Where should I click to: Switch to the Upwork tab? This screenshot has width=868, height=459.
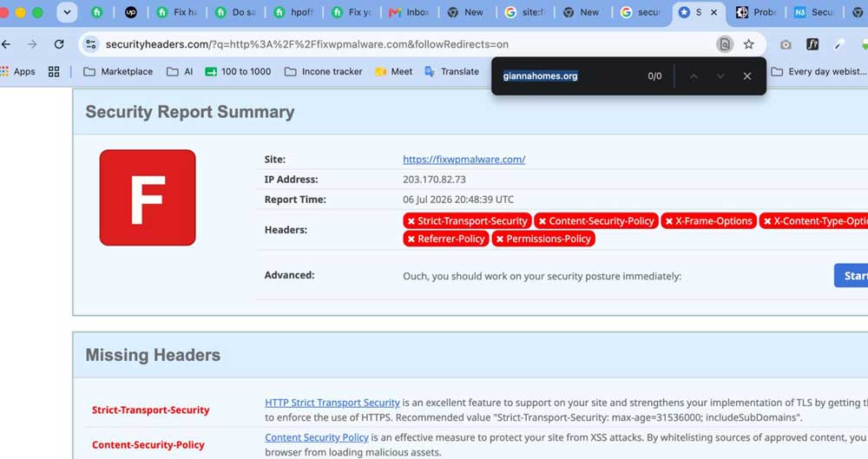pyautogui.click(x=131, y=12)
